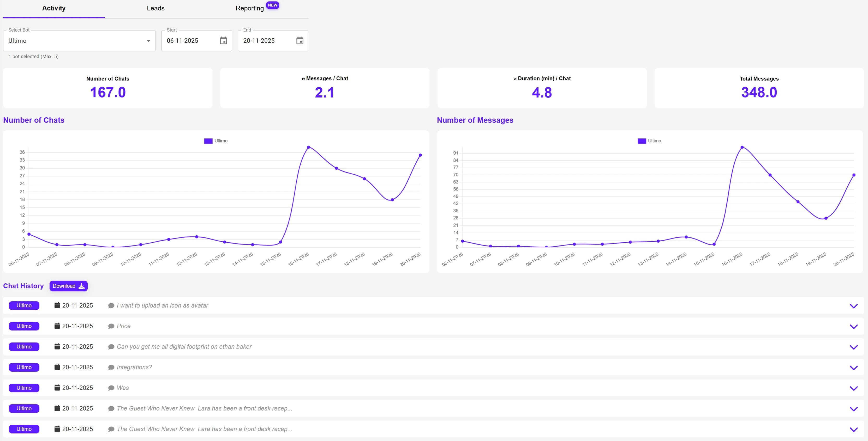Screen dimensions: 868x441
Task: Click the Ultimo badge in the "Price" row
Action: tap(24, 326)
